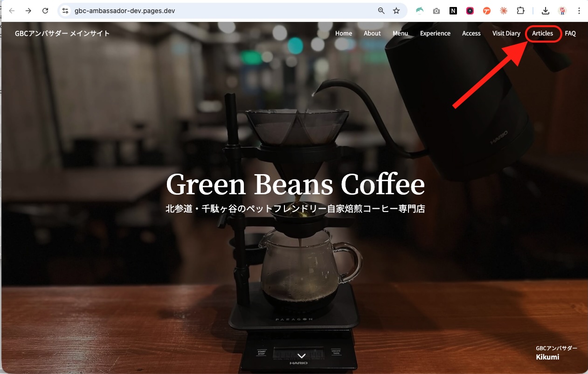Open the Downloads icon in toolbar
Screen dimensions: 588x374
(545, 11)
